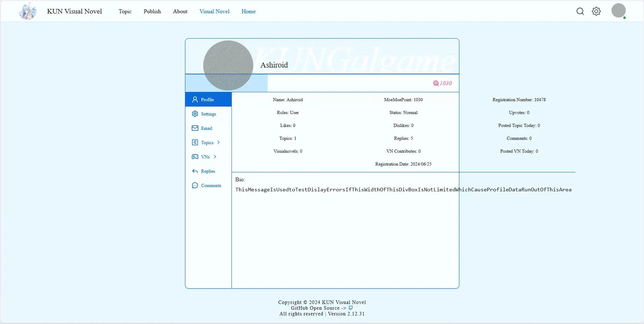
Task: Go to Home navigation link
Action: click(x=249, y=11)
